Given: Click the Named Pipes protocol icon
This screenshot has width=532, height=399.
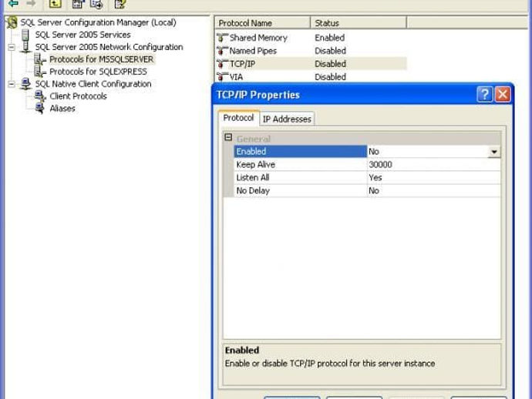Looking at the screenshot, I should pyautogui.click(x=222, y=51).
